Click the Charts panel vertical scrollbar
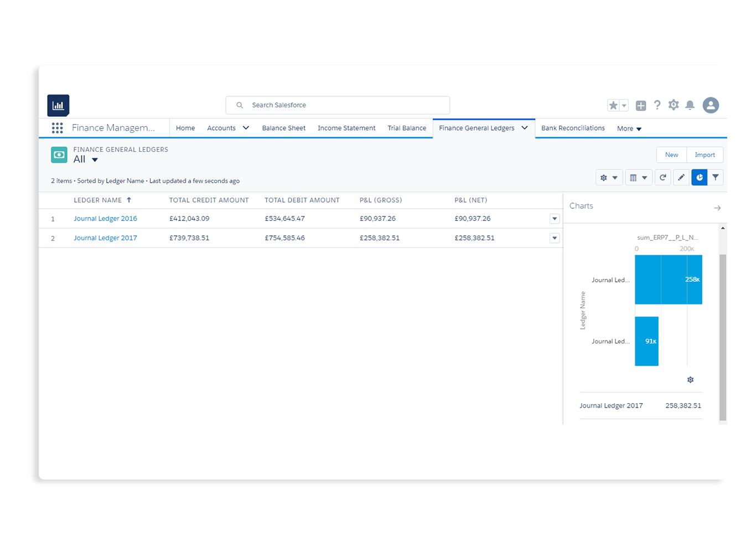This screenshot has height=536, width=756. (723, 338)
